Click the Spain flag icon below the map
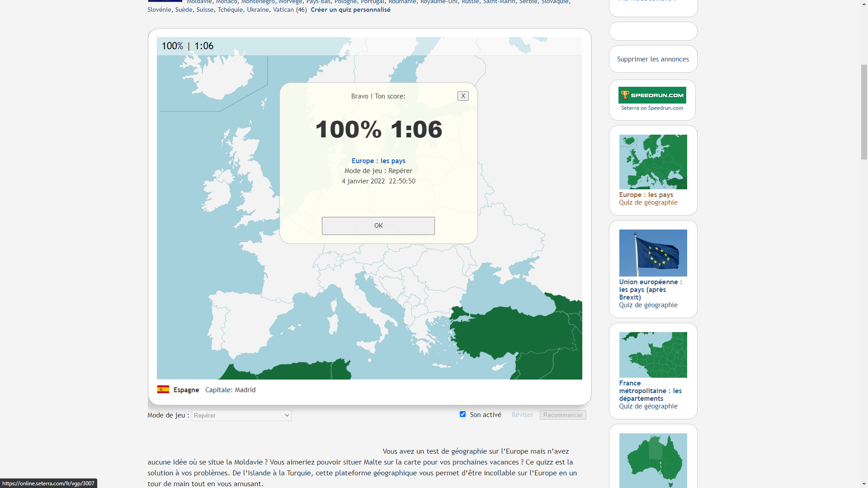This screenshot has height=488, width=868. [163, 389]
